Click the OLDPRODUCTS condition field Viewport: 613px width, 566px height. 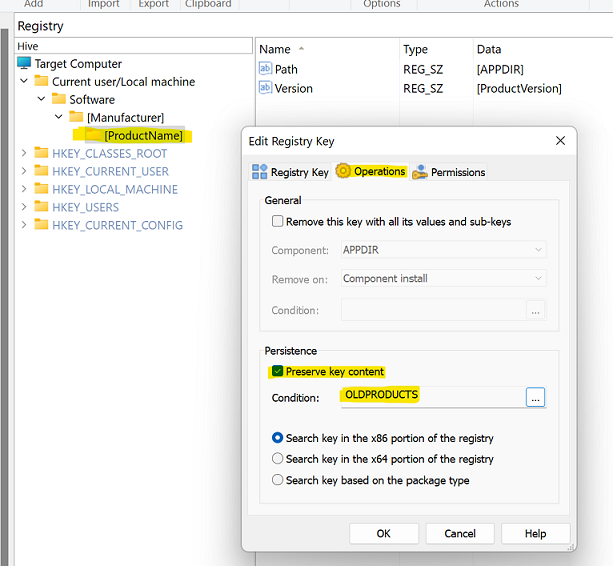[x=430, y=396]
